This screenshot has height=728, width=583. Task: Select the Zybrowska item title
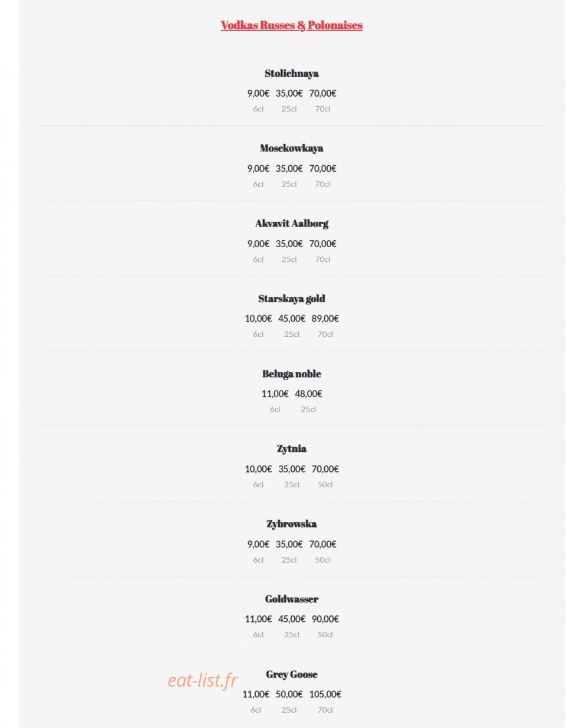coord(291,524)
